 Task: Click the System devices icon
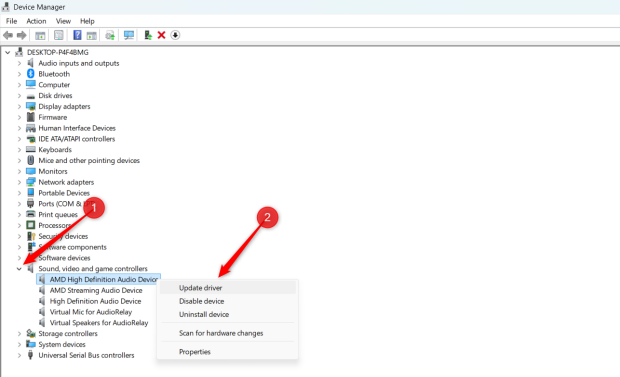click(30, 344)
